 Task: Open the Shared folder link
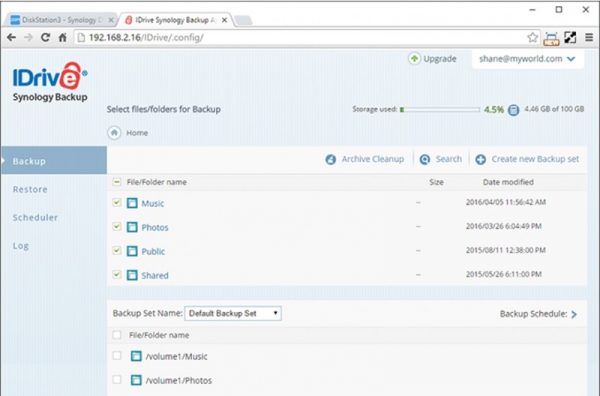pos(155,276)
